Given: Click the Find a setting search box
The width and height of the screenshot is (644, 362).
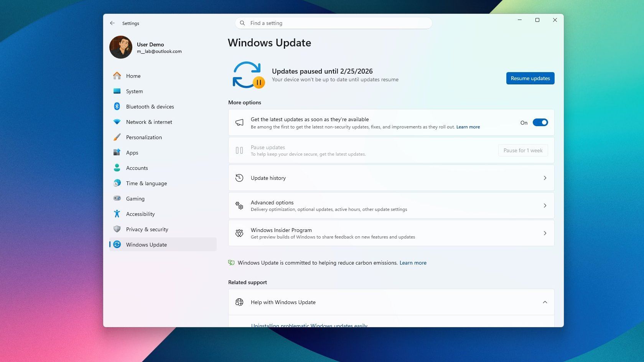Looking at the screenshot, I should 333,23.
